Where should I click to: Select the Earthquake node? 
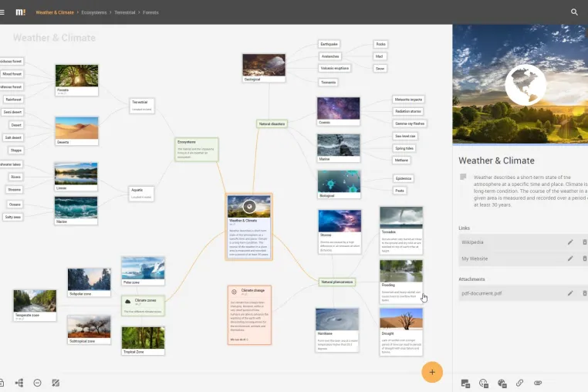[x=329, y=44]
